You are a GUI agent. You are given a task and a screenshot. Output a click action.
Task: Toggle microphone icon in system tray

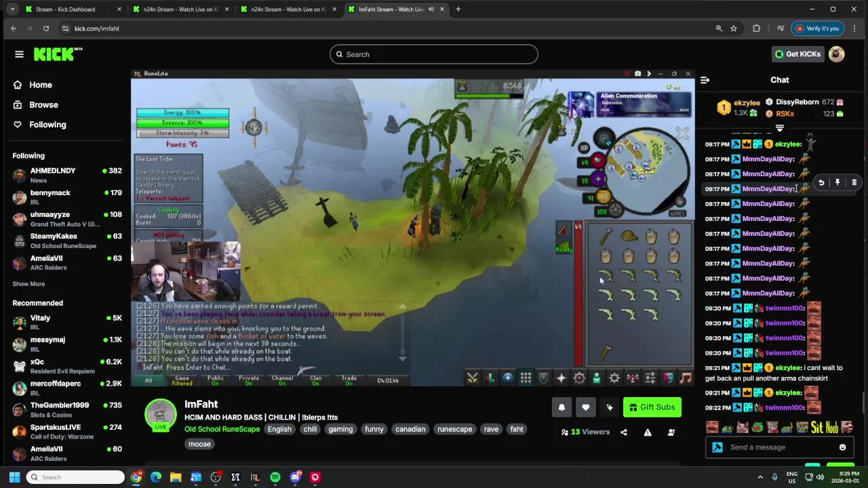774,477
